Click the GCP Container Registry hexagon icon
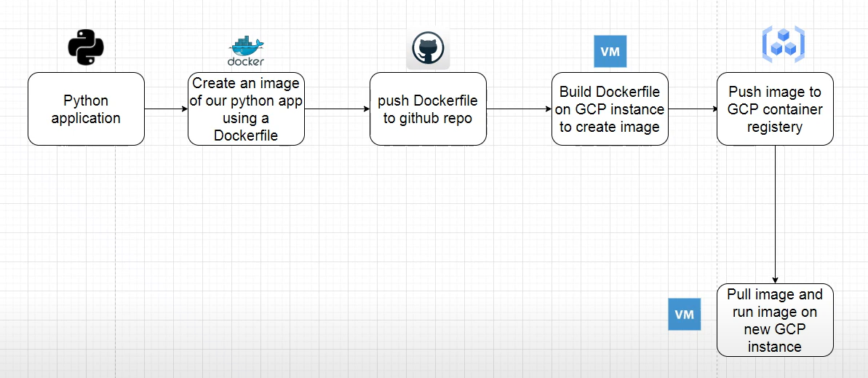The width and height of the screenshot is (868, 378). coord(783,44)
